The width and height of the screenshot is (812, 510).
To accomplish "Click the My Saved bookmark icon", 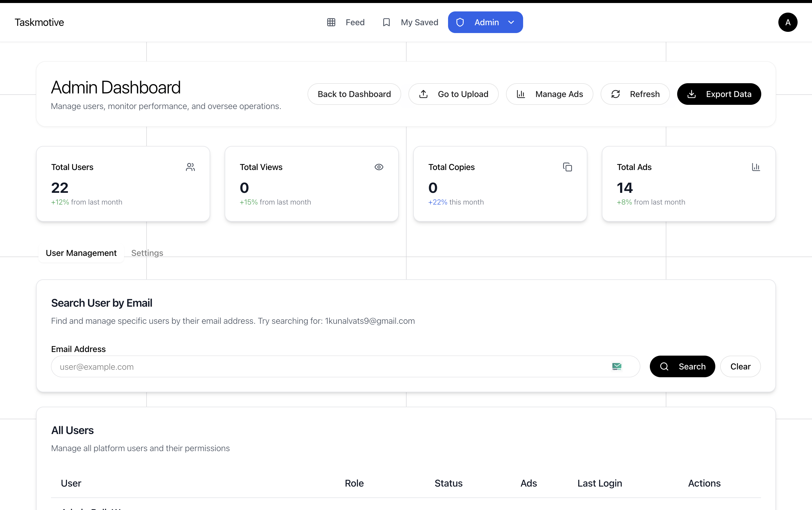I will point(386,22).
